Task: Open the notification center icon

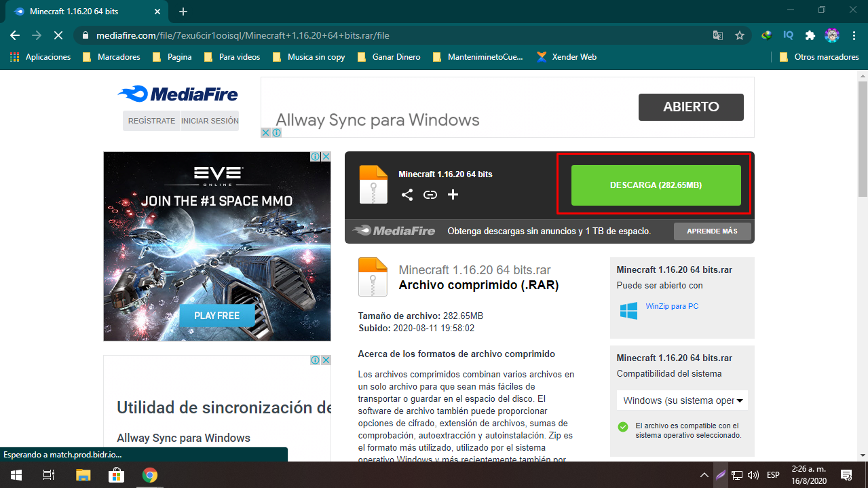Action: click(x=846, y=474)
